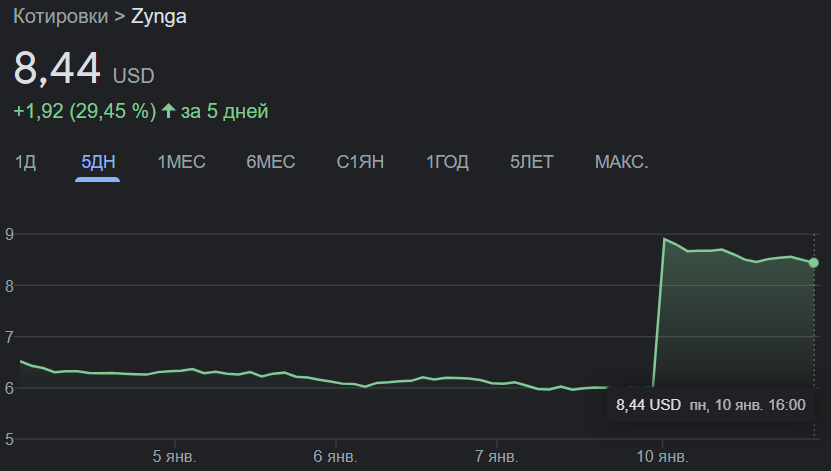Click the price peak on 10 янв.
This screenshot has width=831, height=471.
click(664, 239)
